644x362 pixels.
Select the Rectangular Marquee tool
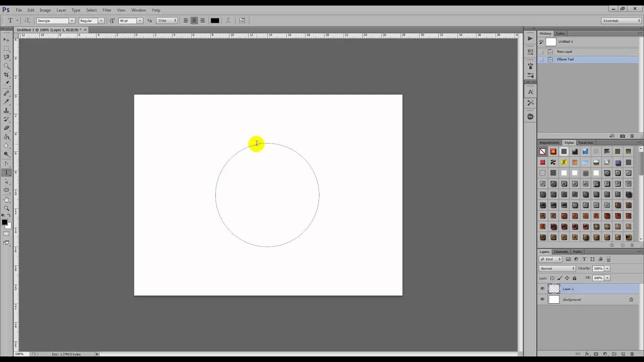7,48
